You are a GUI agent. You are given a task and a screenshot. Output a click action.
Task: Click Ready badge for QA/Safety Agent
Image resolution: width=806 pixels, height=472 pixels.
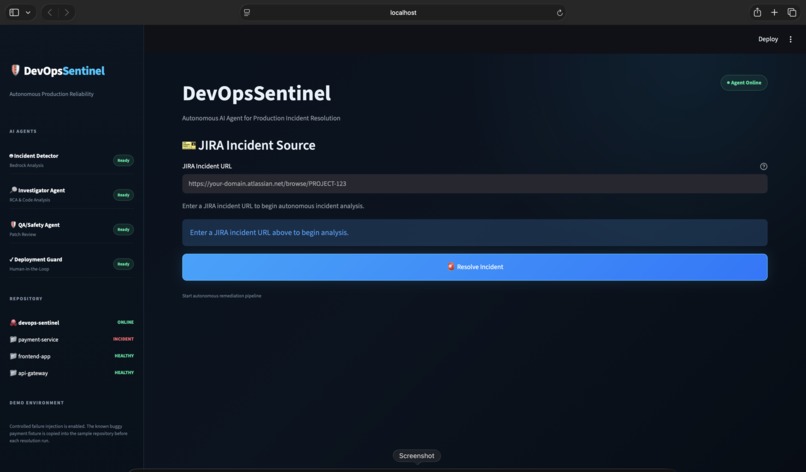coord(123,229)
